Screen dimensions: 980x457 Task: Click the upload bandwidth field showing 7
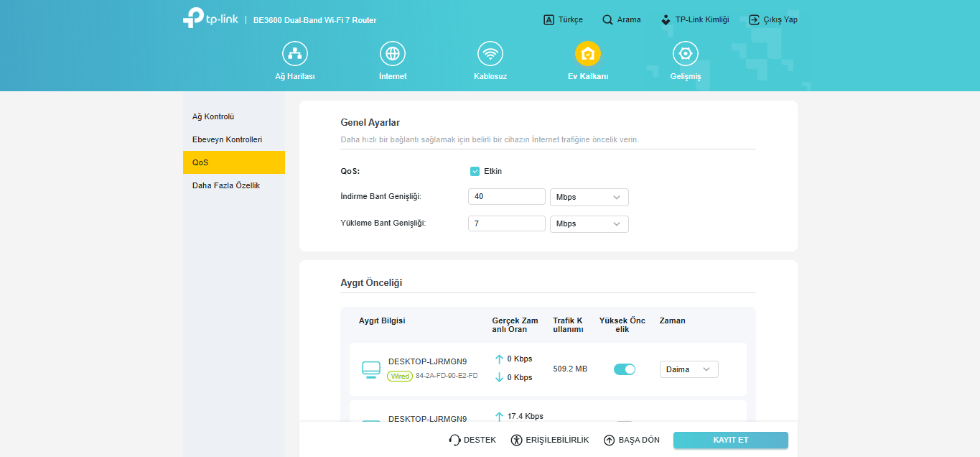(507, 223)
